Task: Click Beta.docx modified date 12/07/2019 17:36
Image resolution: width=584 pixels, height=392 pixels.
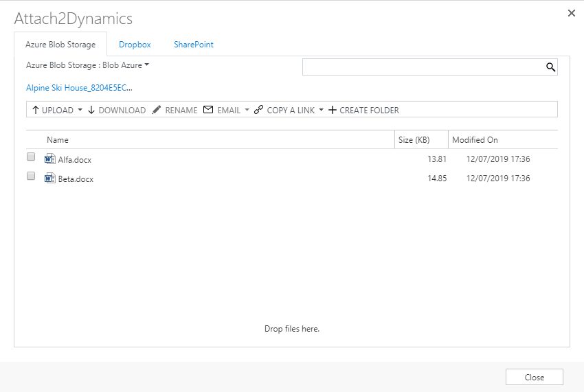Action: (498, 178)
